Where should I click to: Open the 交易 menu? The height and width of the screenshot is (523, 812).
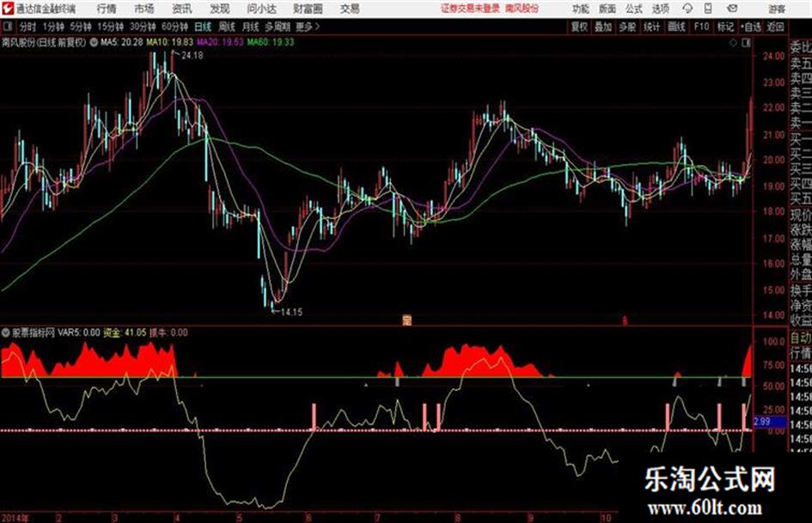coord(350,9)
